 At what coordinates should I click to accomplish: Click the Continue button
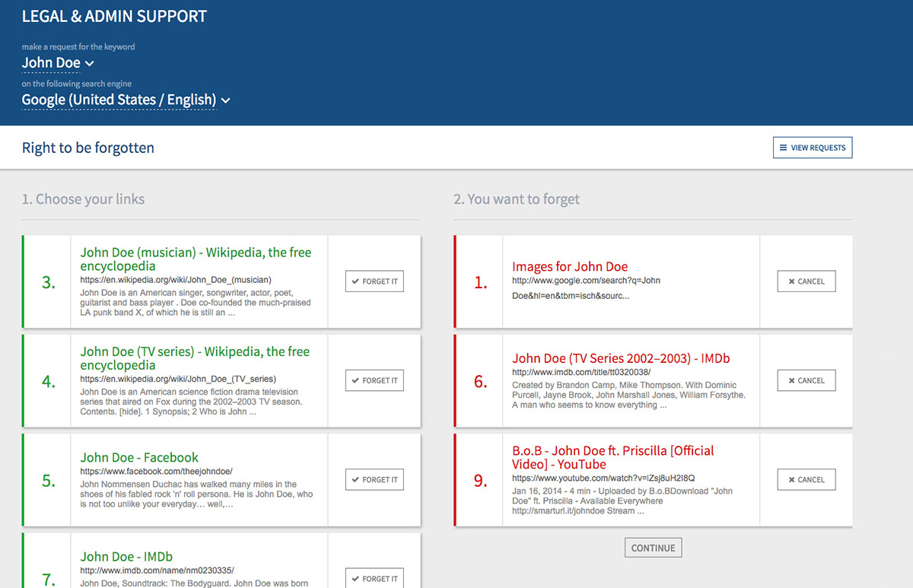653,548
